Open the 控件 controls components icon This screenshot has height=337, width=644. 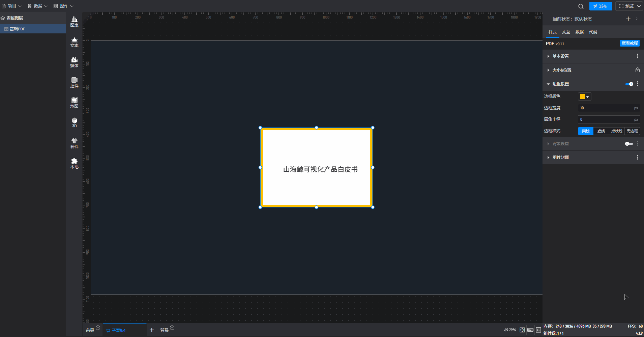click(x=74, y=83)
